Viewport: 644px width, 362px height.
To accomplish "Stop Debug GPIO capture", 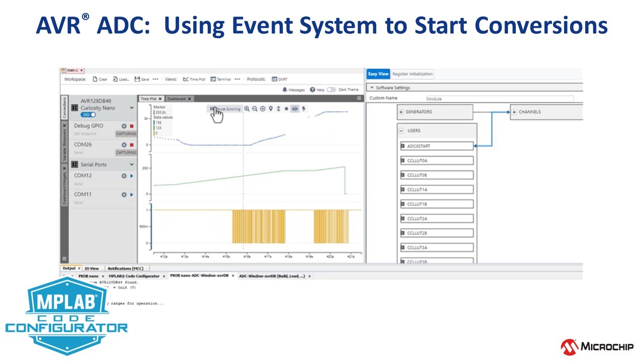I will click(132, 126).
